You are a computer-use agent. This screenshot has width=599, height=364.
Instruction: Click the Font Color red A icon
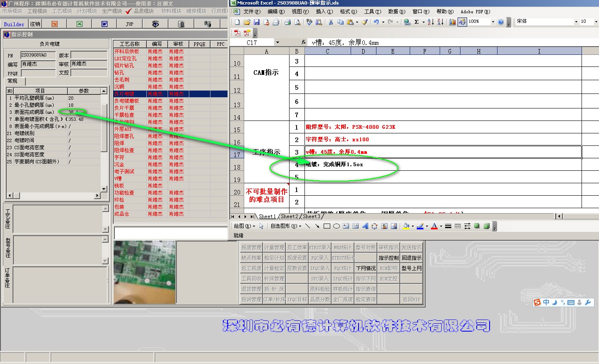[x=434, y=226]
